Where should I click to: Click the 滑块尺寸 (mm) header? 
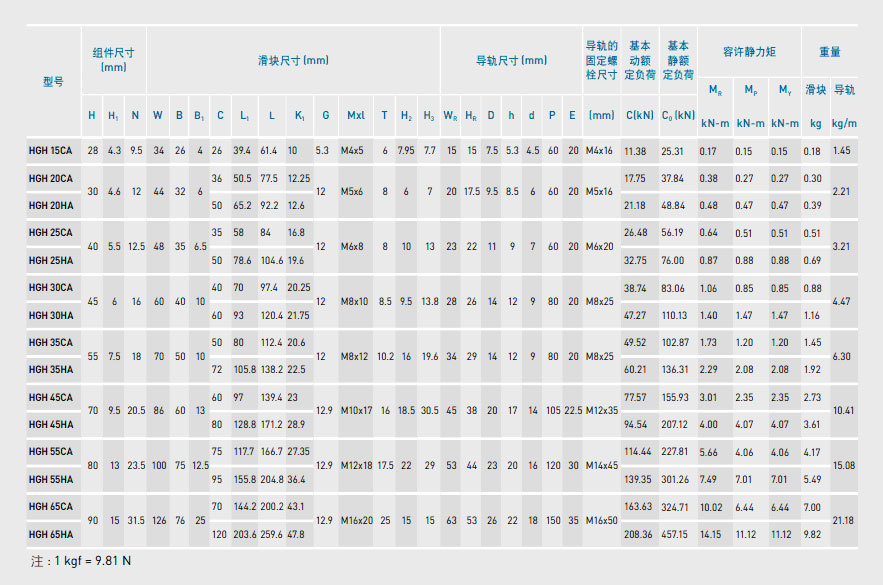[x=293, y=60]
